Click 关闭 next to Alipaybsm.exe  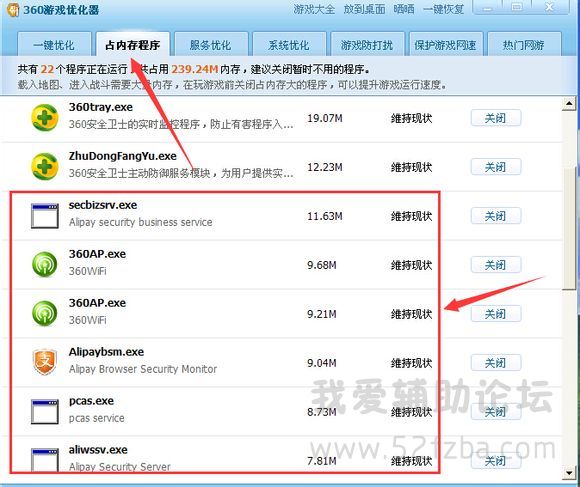point(496,363)
